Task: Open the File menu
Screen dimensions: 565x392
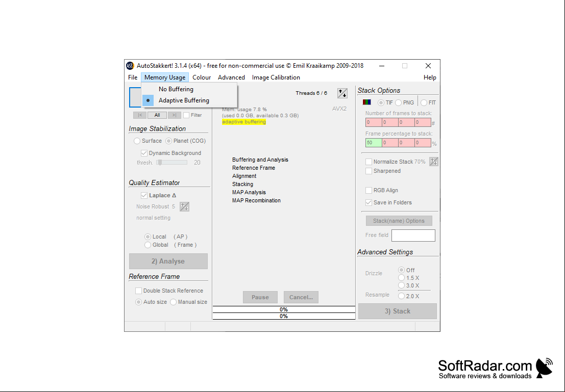Action: tap(133, 77)
